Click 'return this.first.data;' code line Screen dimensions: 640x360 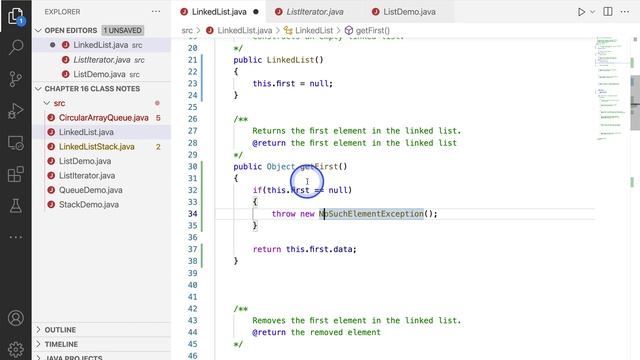[304, 249]
